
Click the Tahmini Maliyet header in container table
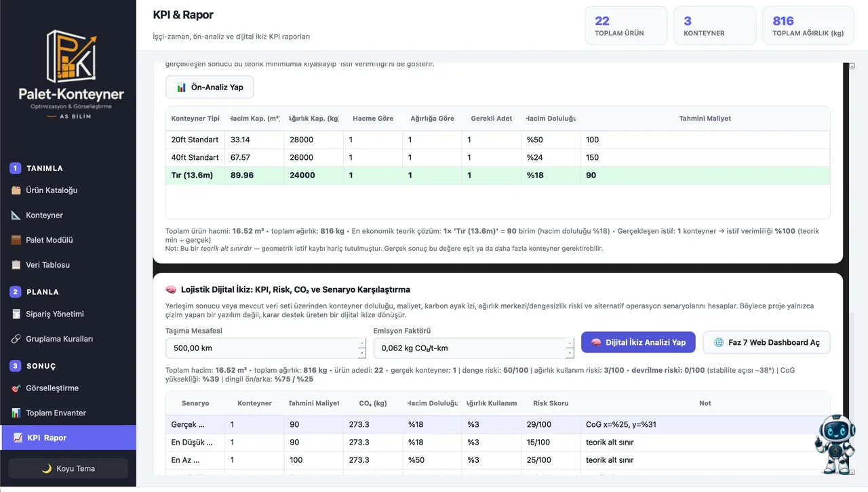coord(705,119)
